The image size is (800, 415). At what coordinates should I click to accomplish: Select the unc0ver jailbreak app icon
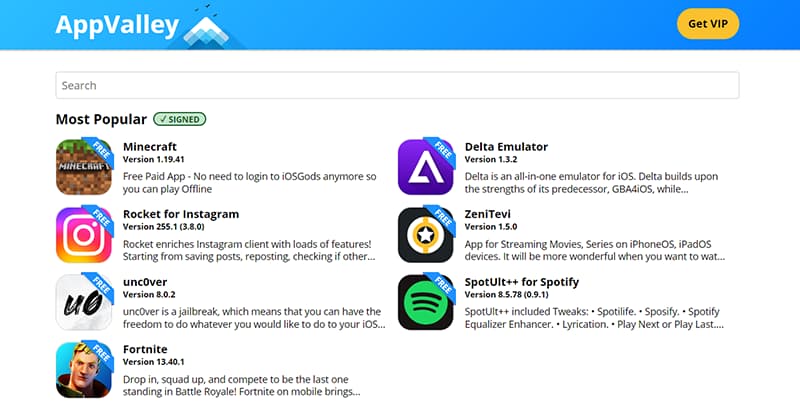coord(84,302)
